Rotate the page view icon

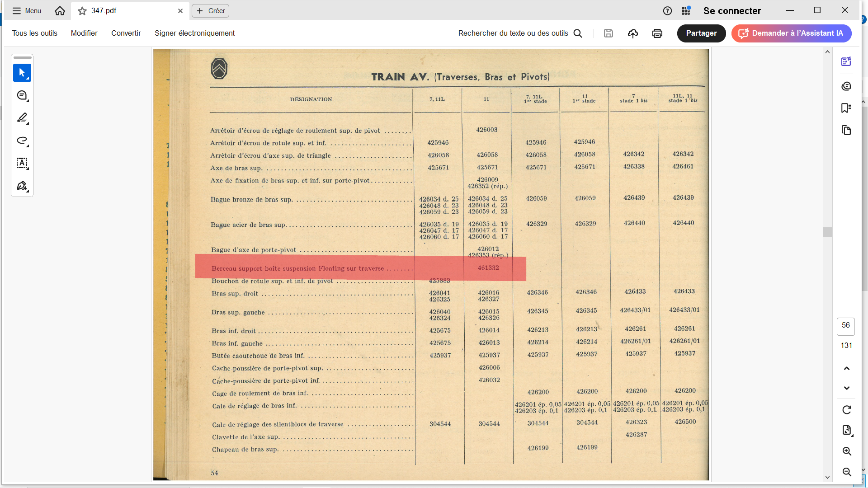[x=846, y=410]
